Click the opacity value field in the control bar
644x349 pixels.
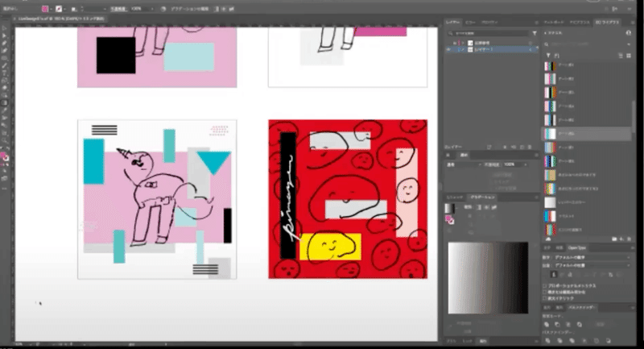138,9
